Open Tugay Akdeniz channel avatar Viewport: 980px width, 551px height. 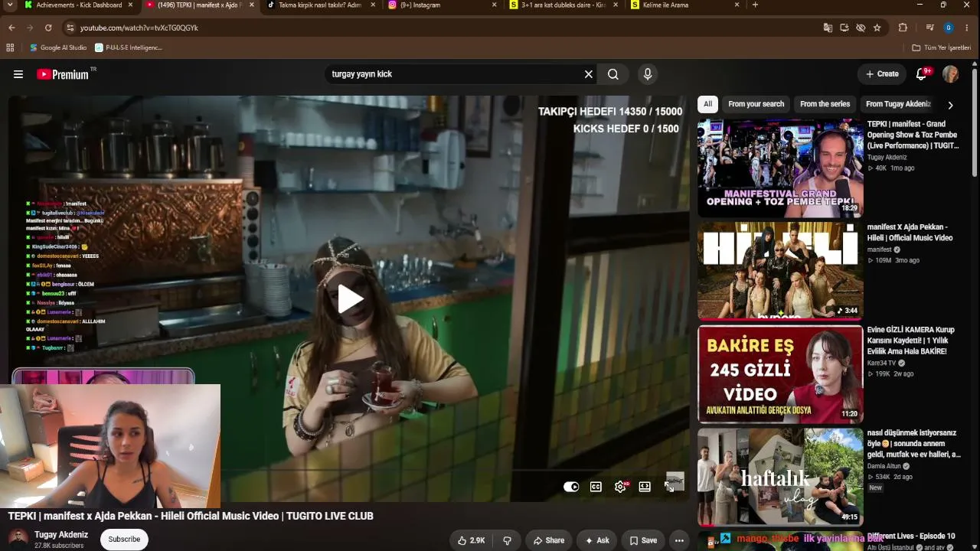tap(18, 539)
